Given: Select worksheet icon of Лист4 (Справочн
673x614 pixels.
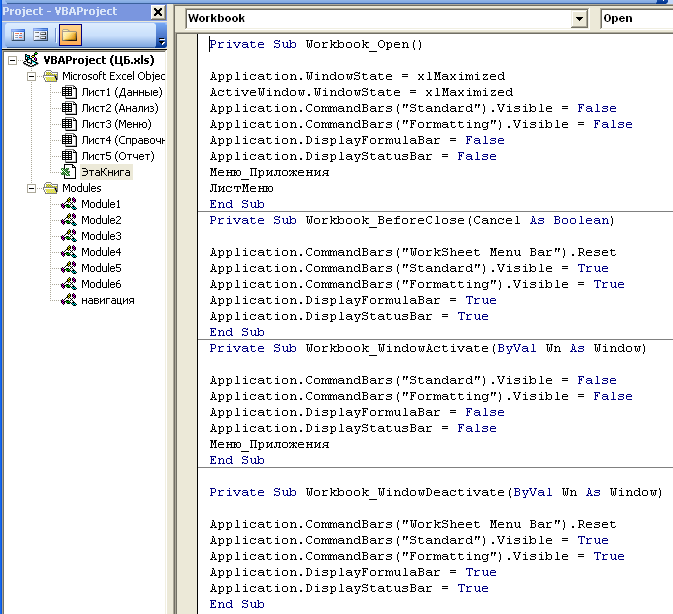Looking at the screenshot, I should click(x=69, y=140).
